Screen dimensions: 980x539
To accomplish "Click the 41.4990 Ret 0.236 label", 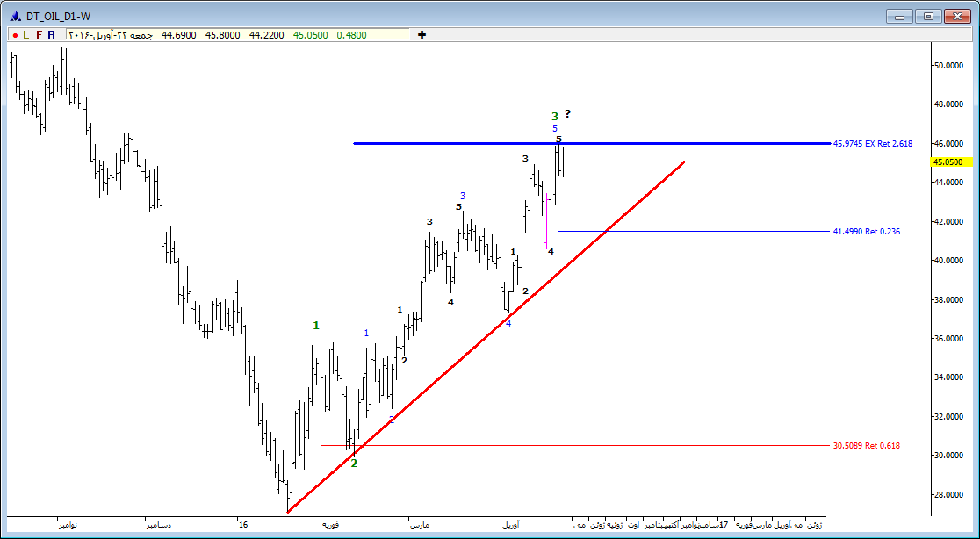I will coord(867,232).
